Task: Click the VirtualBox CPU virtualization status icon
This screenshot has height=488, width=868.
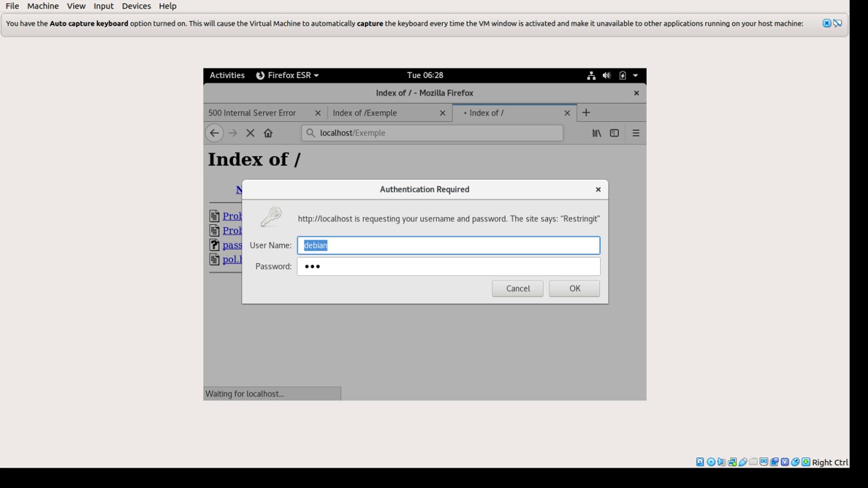Action: click(x=785, y=462)
